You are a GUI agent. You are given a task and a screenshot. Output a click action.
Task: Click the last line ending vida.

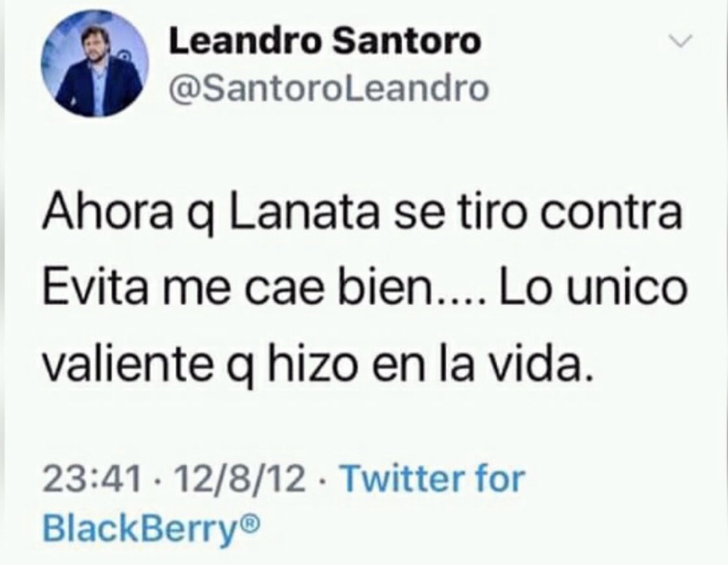coord(318,363)
